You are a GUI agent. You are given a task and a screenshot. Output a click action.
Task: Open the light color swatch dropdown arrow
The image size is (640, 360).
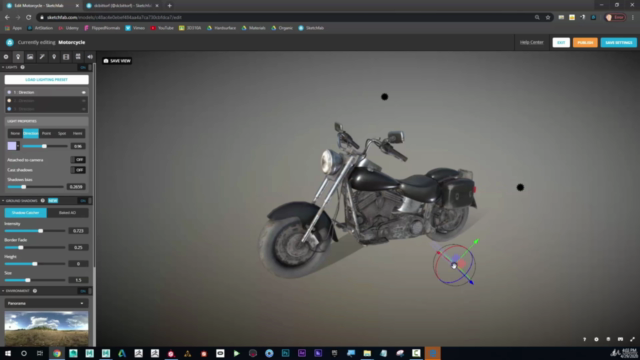pos(18,146)
